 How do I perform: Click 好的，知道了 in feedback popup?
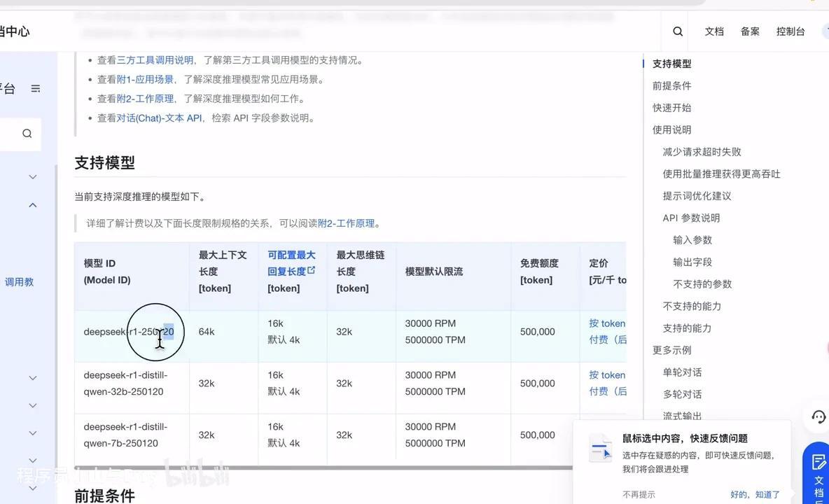pyautogui.click(x=755, y=495)
